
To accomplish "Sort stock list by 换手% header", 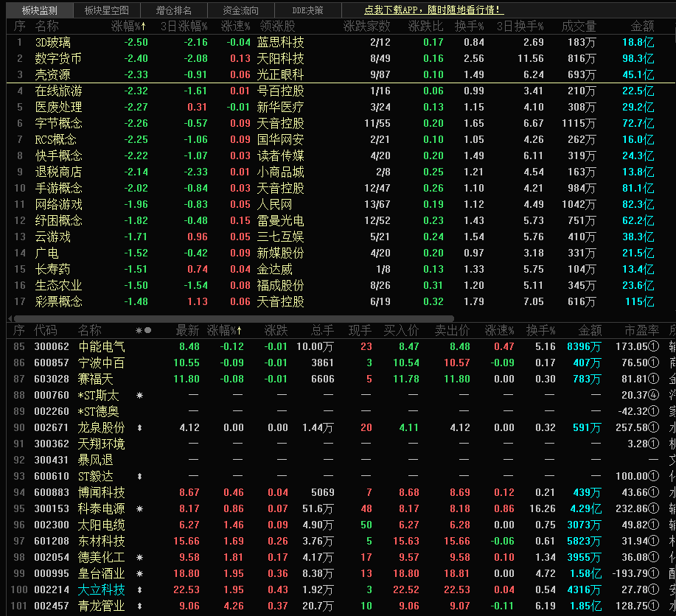I will [540, 331].
